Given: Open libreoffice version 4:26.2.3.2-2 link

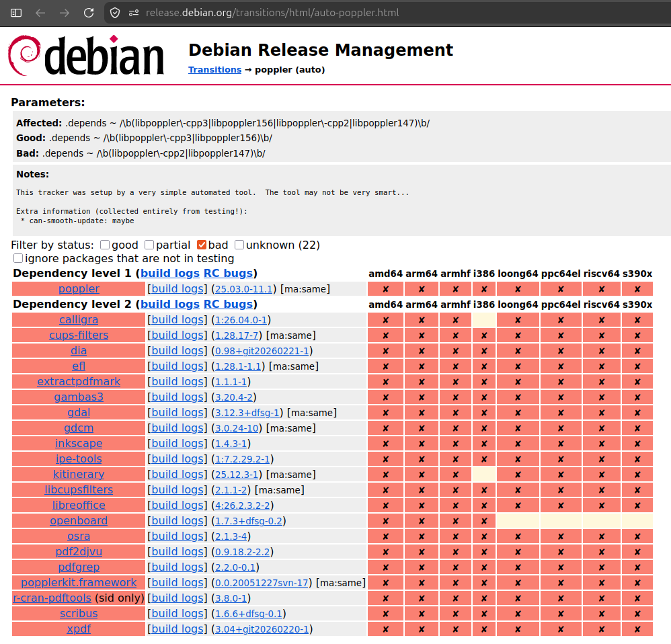Looking at the screenshot, I should coord(242,506).
